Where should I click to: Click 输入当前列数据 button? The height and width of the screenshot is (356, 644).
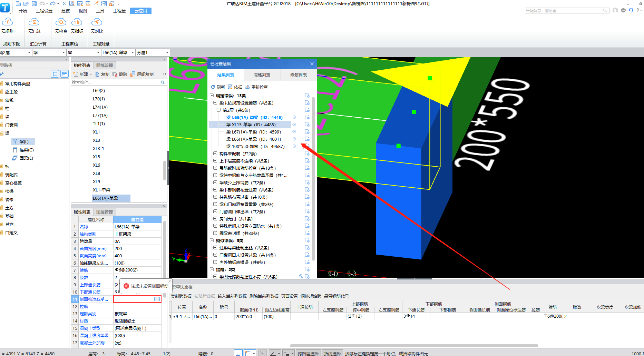[232, 296]
